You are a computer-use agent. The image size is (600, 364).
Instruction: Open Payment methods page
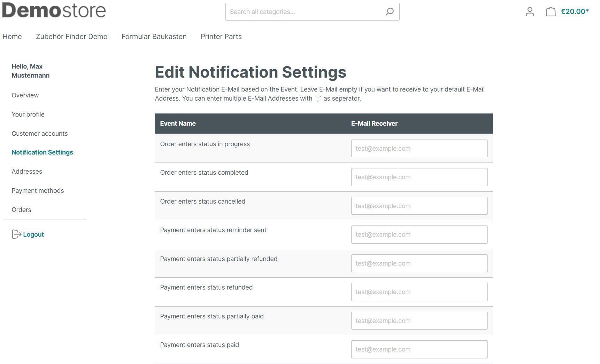point(38,191)
